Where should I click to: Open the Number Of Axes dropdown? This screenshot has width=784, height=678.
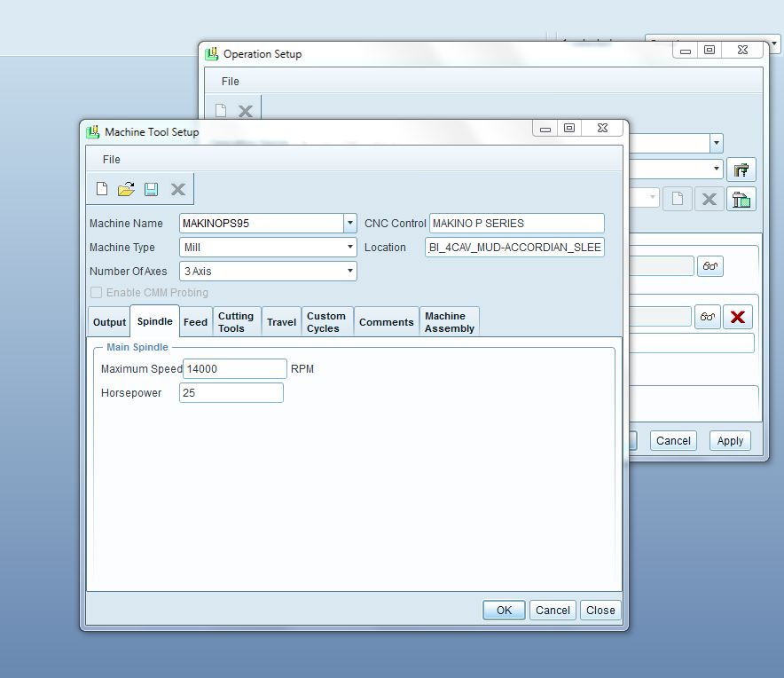coord(350,272)
